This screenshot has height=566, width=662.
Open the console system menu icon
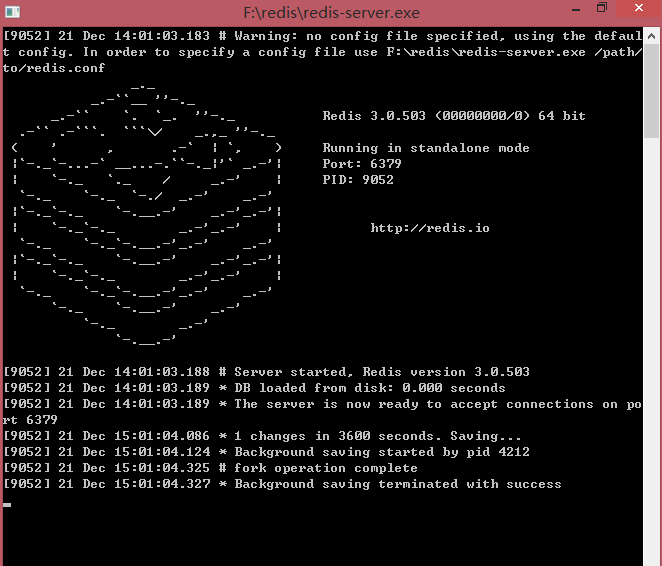click(12, 12)
